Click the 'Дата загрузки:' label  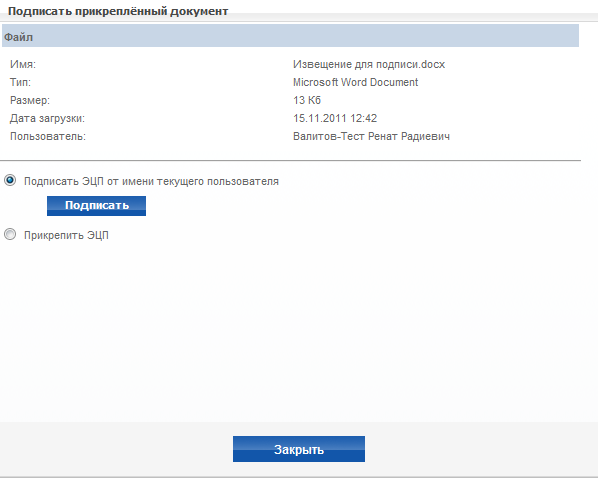point(47,118)
